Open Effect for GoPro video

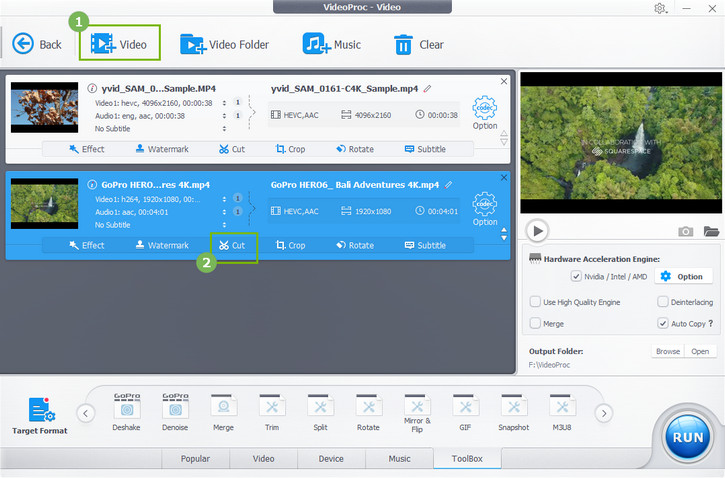coord(86,245)
